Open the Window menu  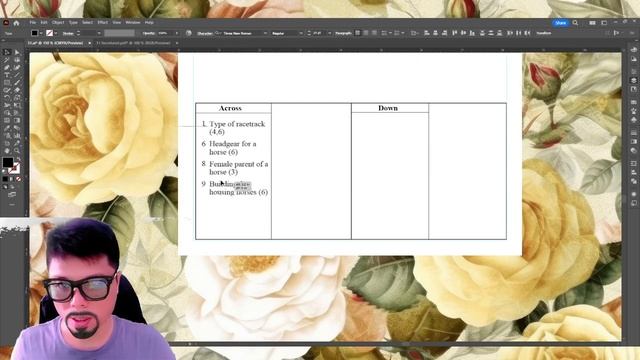[133, 23]
